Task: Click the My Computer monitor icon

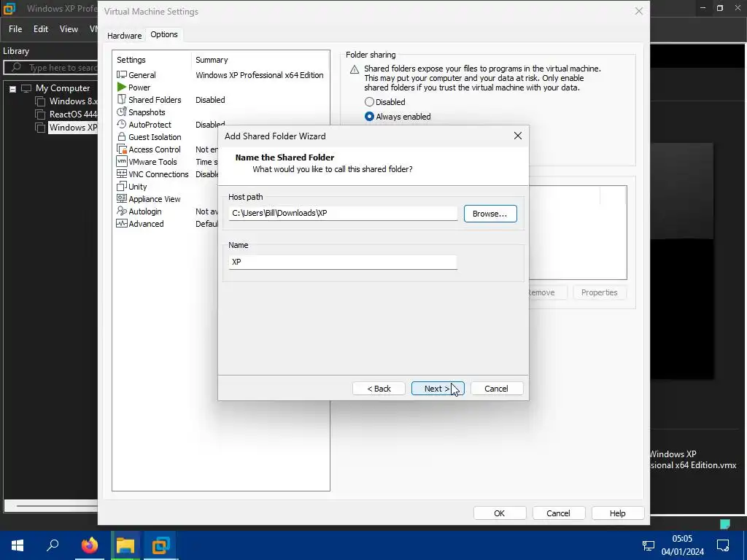Action: 26,88
